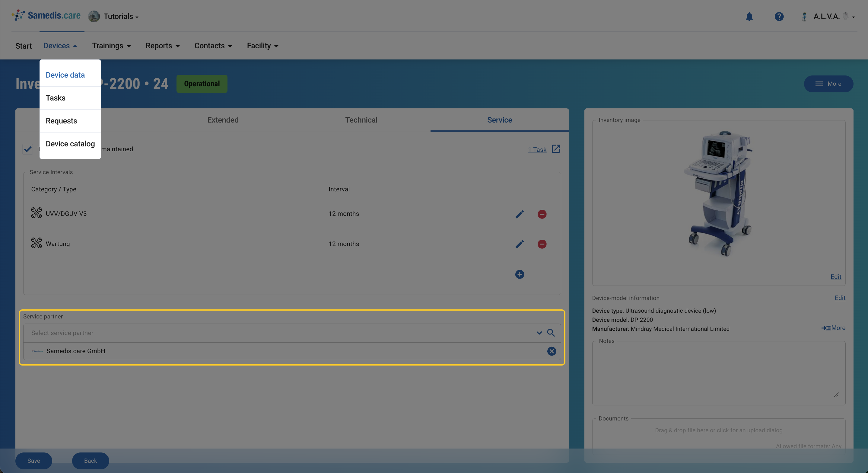Click the notification bell icon
This screenshot has width=868, height=473.
coord(749,17)
